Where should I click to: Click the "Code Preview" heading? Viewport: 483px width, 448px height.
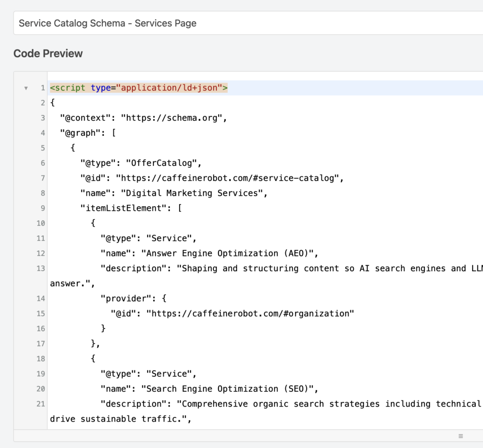(48, 54)
